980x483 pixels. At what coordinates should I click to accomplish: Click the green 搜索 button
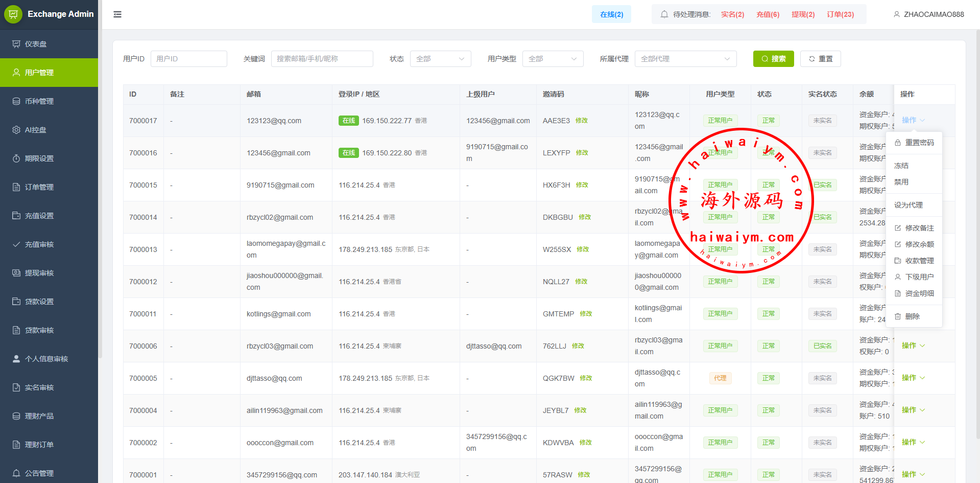pos(773,59)
